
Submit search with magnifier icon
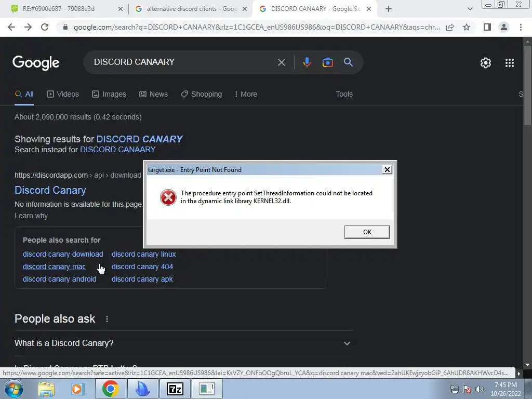(348, 62)
